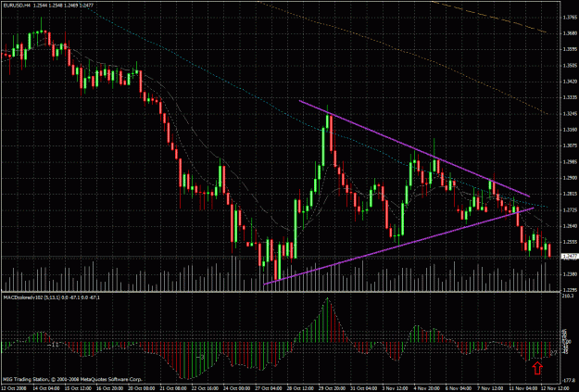Click the 21 Oct 08:00 time axis label
This screenshot has height=392, width=579.
tap(175, 388)
